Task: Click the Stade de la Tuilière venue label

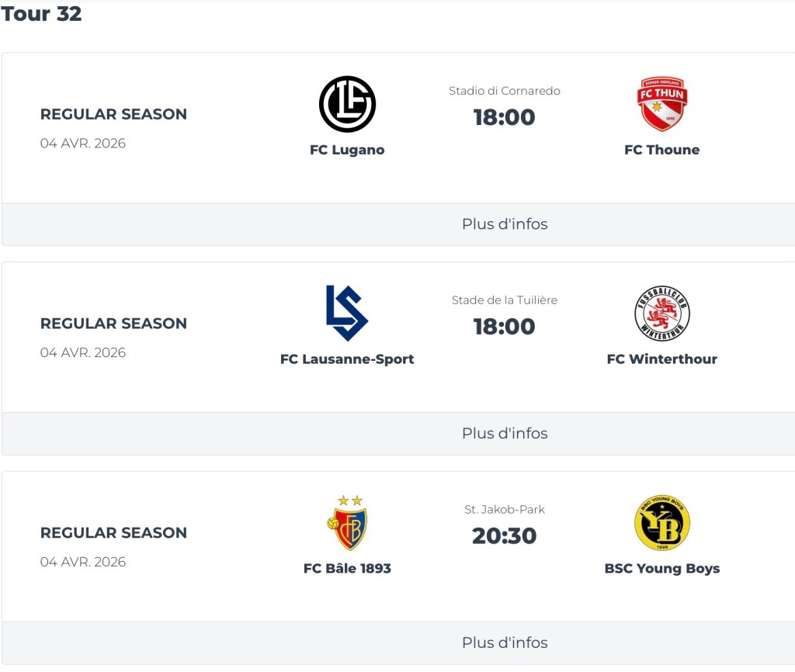Action: tap(505, 300)
